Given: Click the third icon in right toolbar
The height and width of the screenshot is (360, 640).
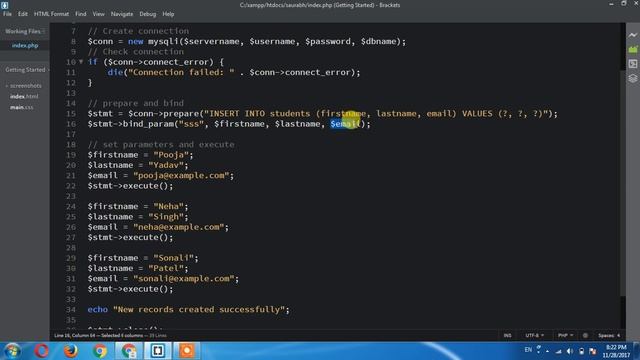Looking at the screenshot, I should 633,64.
